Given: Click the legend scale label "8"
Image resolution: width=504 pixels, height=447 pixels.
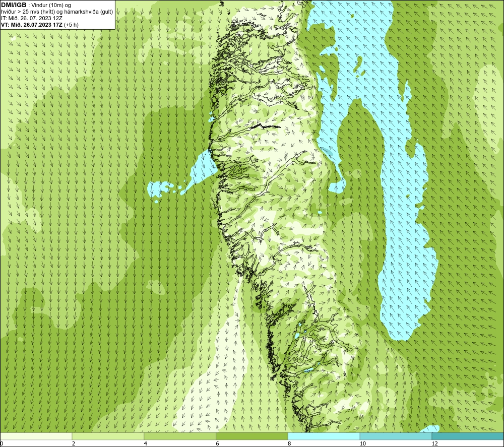Looking at the screenshot, I should pos(290,443).
